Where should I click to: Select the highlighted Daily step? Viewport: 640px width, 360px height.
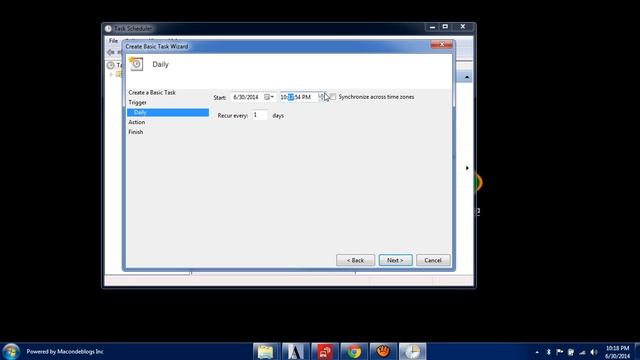coord(168,112)
